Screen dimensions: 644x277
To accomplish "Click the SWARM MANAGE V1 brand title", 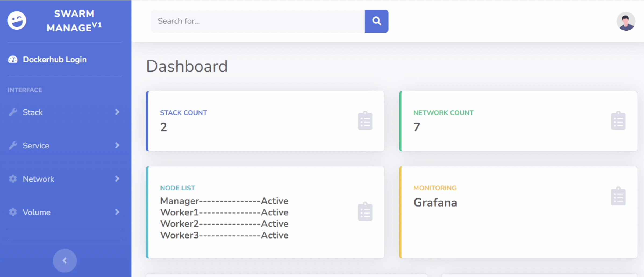I will pyautogui.click(x=74, y=21).
